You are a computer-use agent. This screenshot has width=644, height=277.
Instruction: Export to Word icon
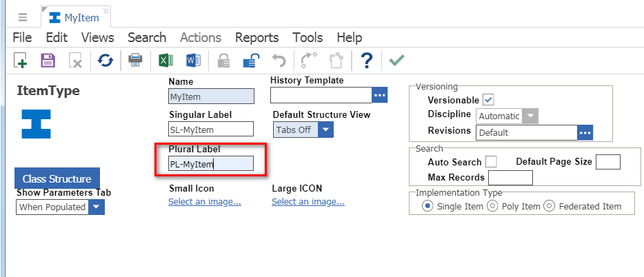click(193, 61)
